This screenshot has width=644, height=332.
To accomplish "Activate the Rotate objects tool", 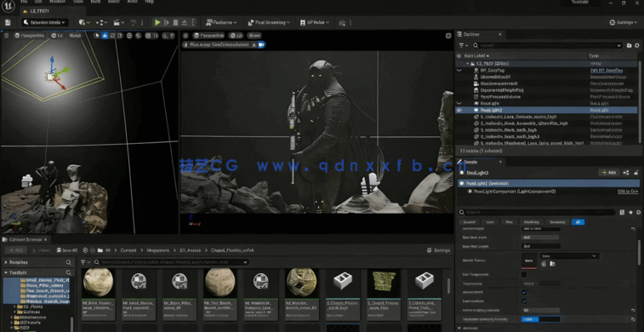I will [112, 36].
